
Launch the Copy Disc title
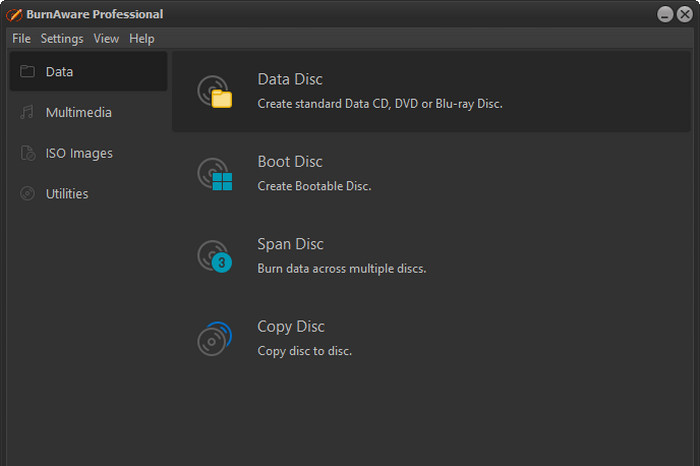(291, 327)
